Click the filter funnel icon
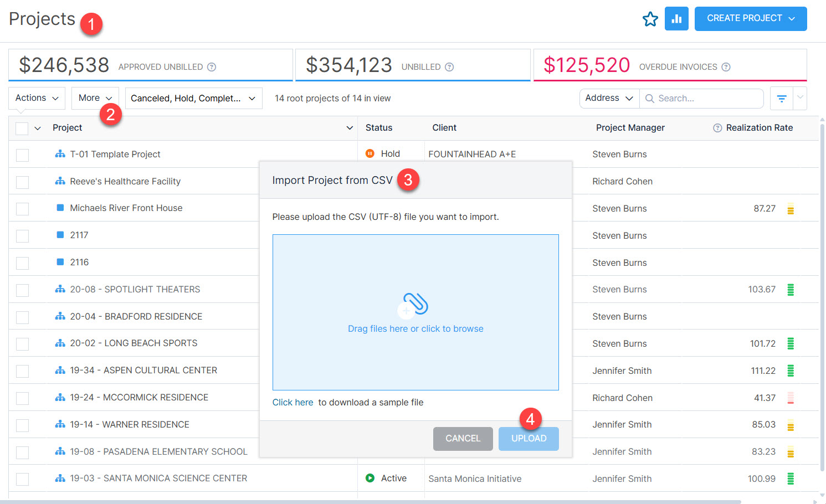The height and width of the screenshot is (504, 826). (x=781, y=98)
